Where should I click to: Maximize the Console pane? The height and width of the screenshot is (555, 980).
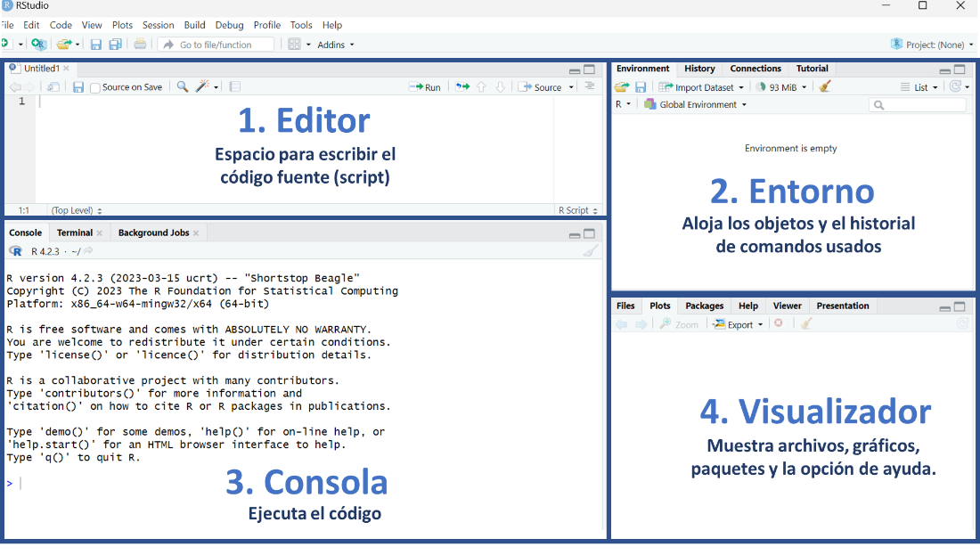tap(590, 233)
